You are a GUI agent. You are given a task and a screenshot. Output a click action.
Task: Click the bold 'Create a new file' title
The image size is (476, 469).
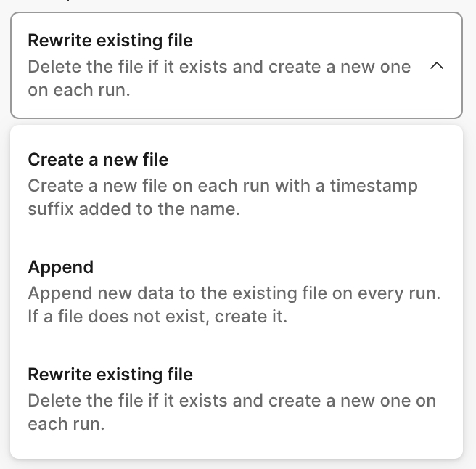98,160
